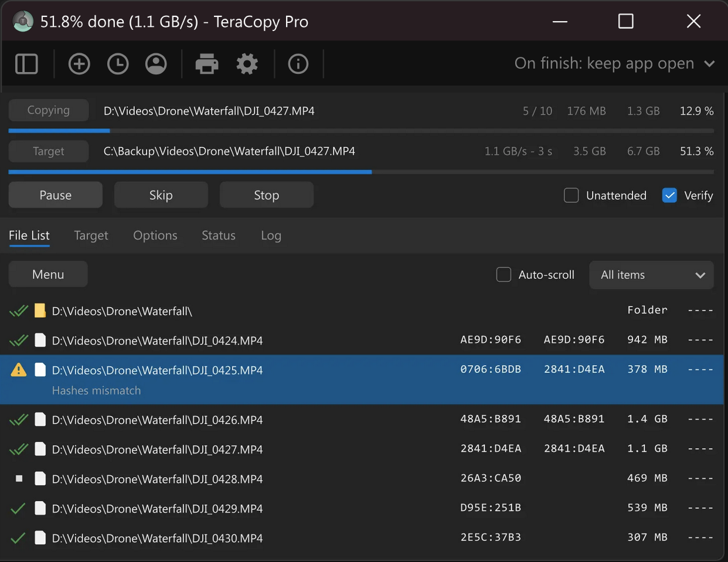Click the square status icon for DJI_0428.MP4

click(x=19, y=479)
